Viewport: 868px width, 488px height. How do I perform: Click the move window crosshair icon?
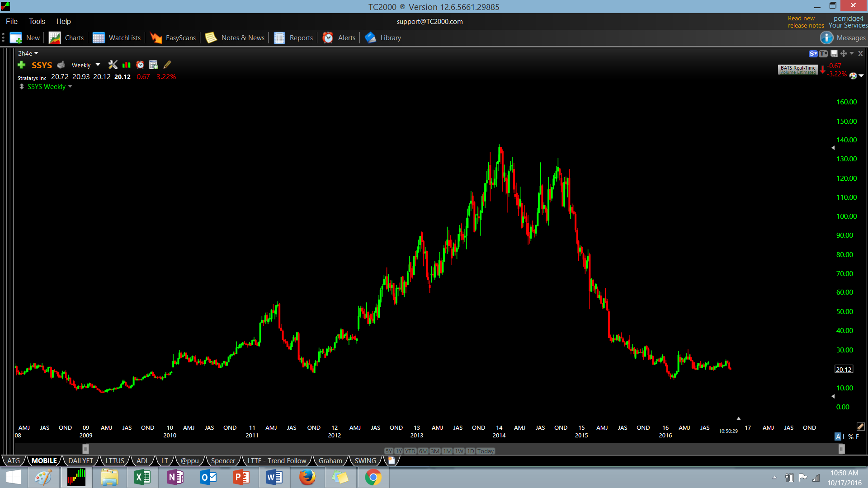click(x=844, y=54)
